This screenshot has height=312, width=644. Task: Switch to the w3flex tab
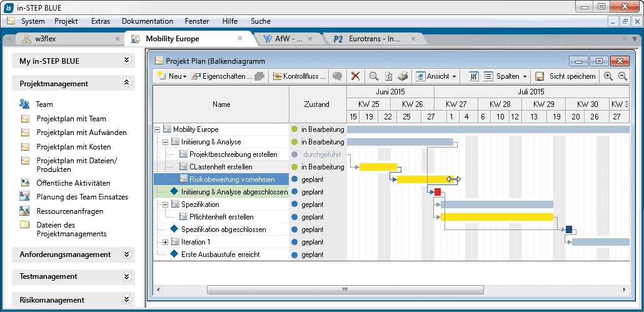pyautogui.click(x=47, y=39)
